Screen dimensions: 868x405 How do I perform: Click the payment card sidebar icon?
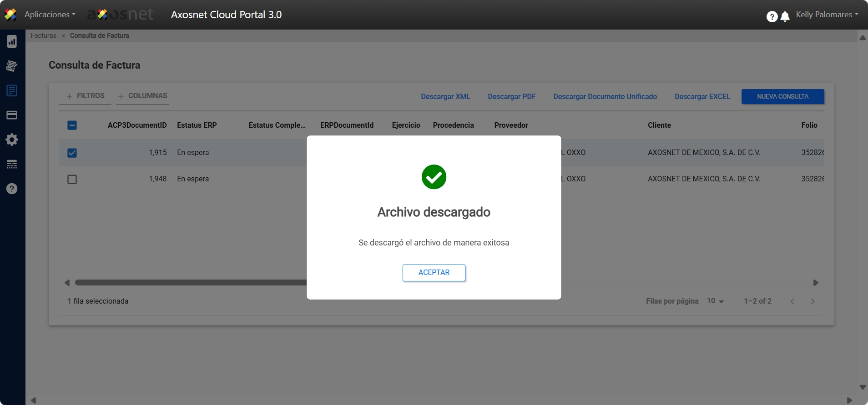(12, 115)
